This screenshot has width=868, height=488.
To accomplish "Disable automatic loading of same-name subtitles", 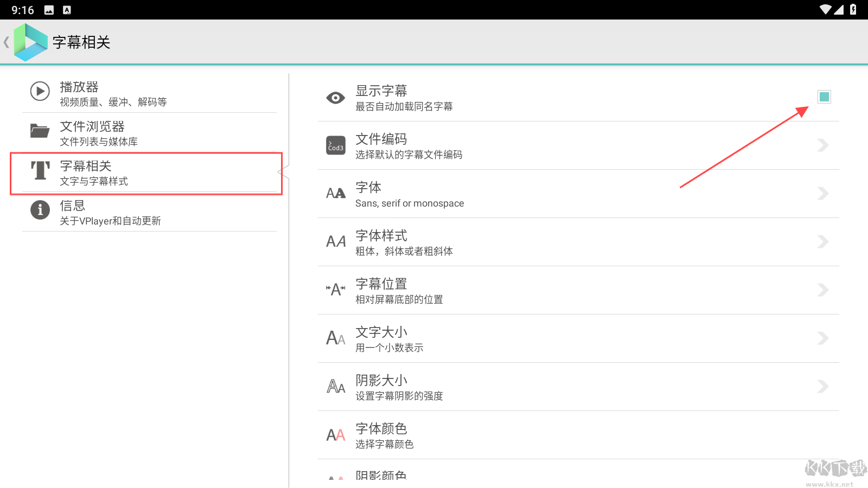I will click(x=824, y=97).
